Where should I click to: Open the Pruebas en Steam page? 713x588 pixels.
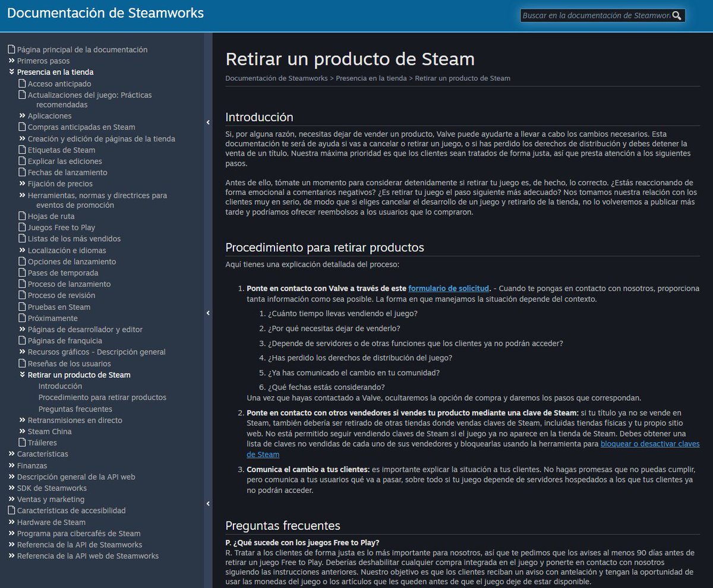(59, 307)
